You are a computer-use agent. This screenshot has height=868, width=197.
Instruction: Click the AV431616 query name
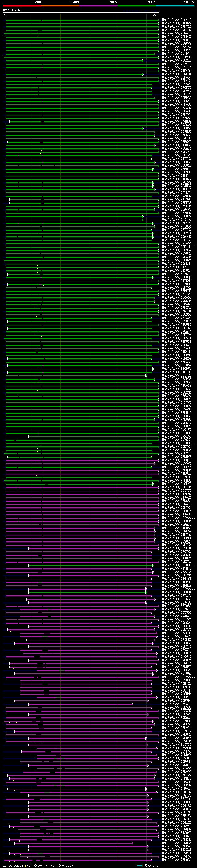pos(11,10)
